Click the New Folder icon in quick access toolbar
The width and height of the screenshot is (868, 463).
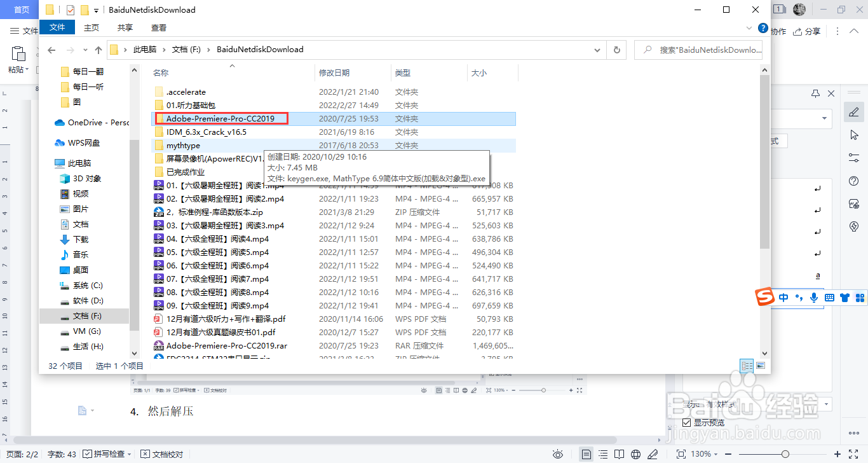85,10
